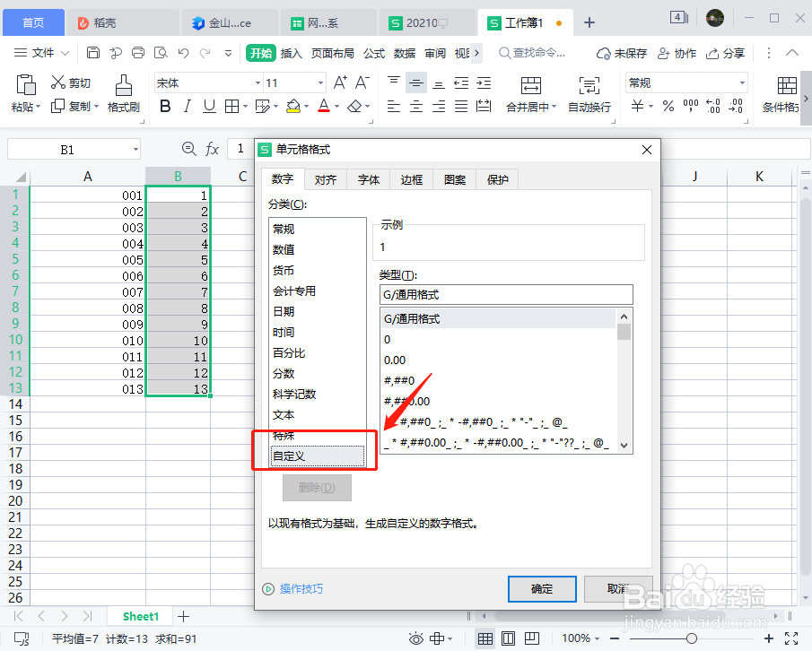Open the font size dropdown
812x651 pixels.
coord(320,82)
